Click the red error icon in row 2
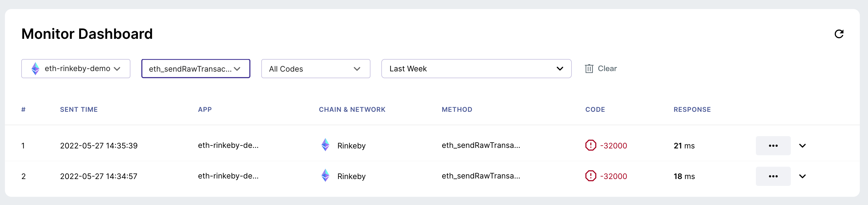 point(590,176)
